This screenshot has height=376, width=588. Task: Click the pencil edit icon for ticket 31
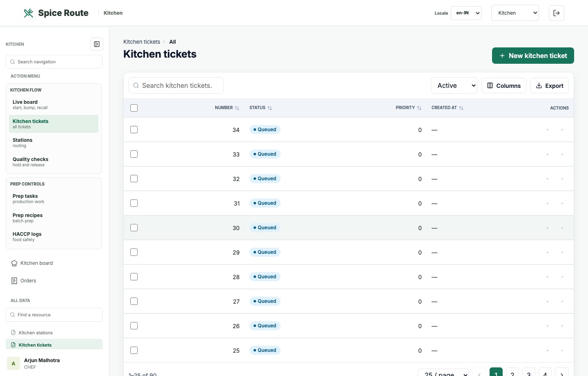click(x=562, y=204)
